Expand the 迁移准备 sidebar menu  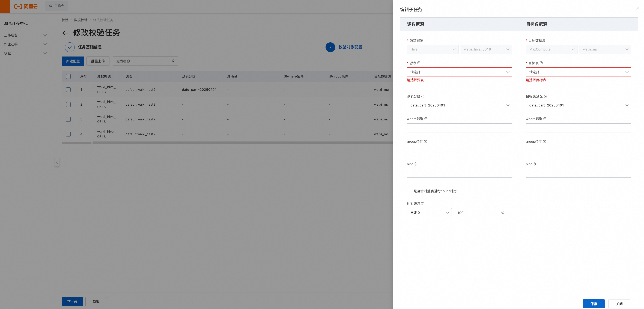pos(25,35)
